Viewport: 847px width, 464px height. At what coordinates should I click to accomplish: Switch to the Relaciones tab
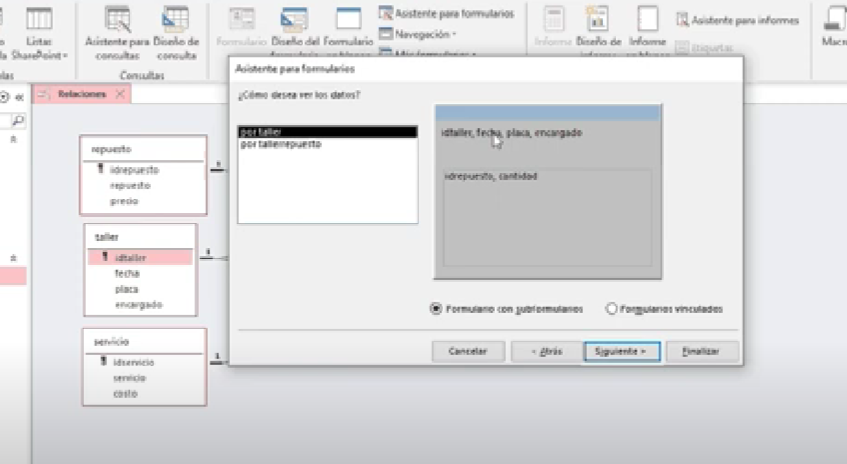point(82,94)
